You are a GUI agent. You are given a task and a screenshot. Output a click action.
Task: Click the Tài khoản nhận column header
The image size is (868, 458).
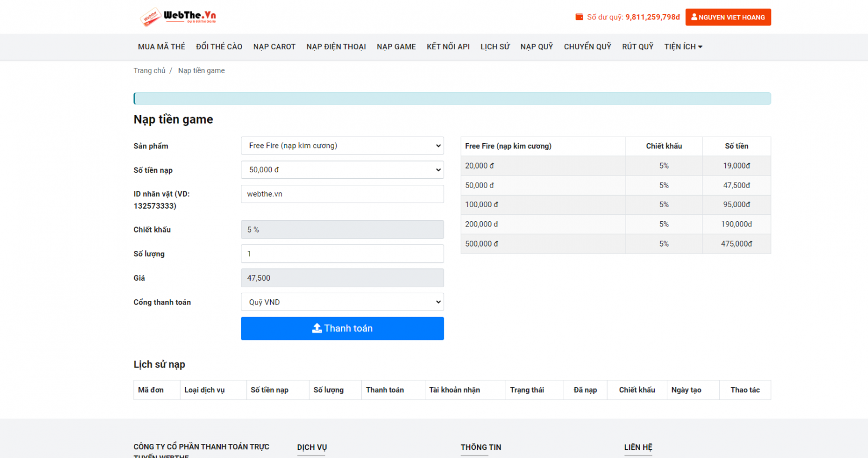click(465, 390)
